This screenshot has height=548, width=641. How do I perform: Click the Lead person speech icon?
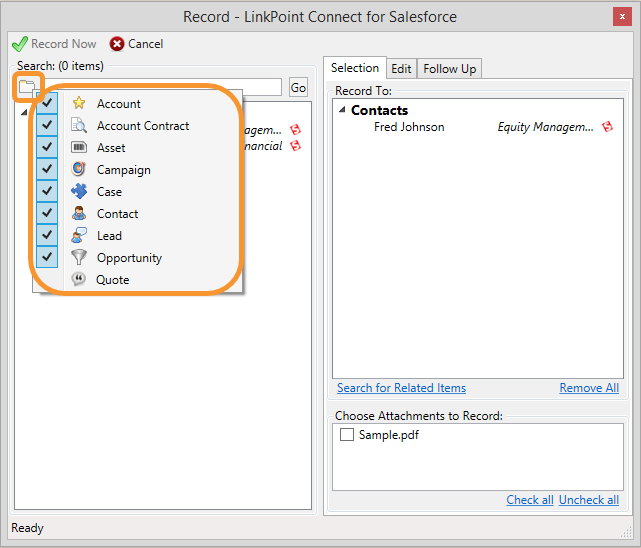click(x=78, y=235)
